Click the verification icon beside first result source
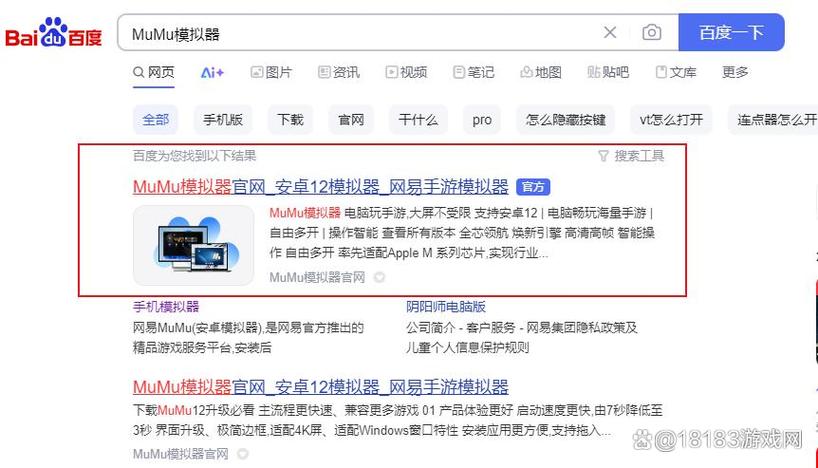The image size is (818, 468). coord(380,278)
